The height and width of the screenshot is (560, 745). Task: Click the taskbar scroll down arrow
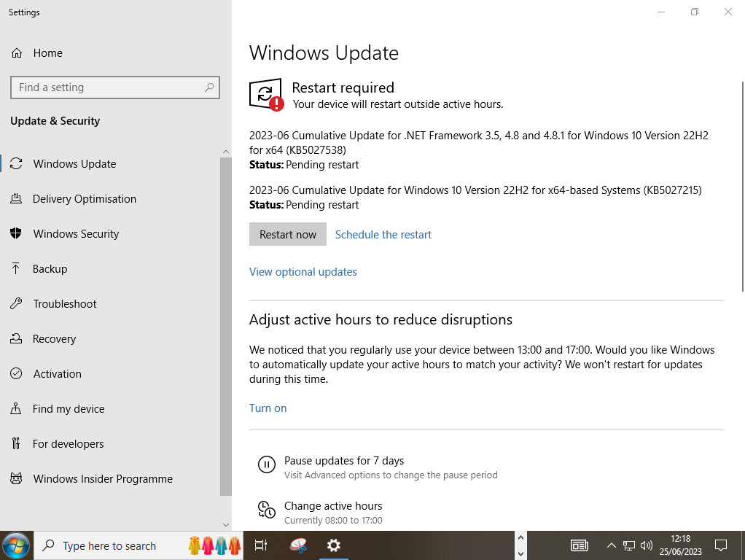(520, 554)
